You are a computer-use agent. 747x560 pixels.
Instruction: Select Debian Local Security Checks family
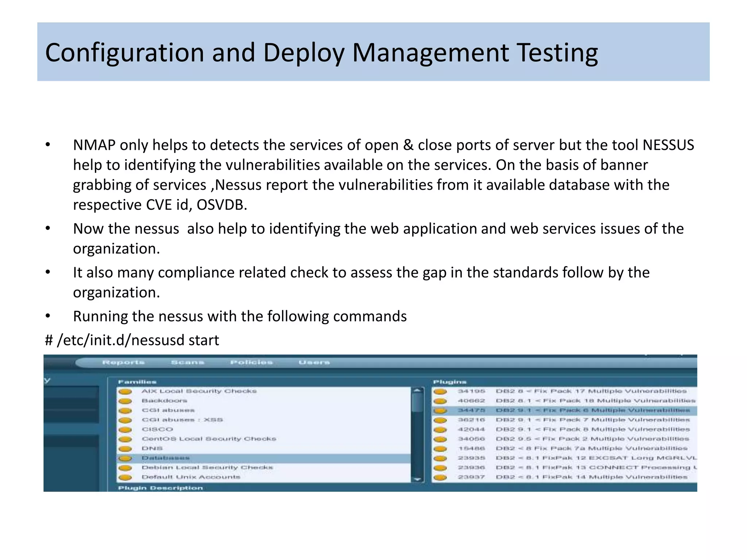(264, 468)
